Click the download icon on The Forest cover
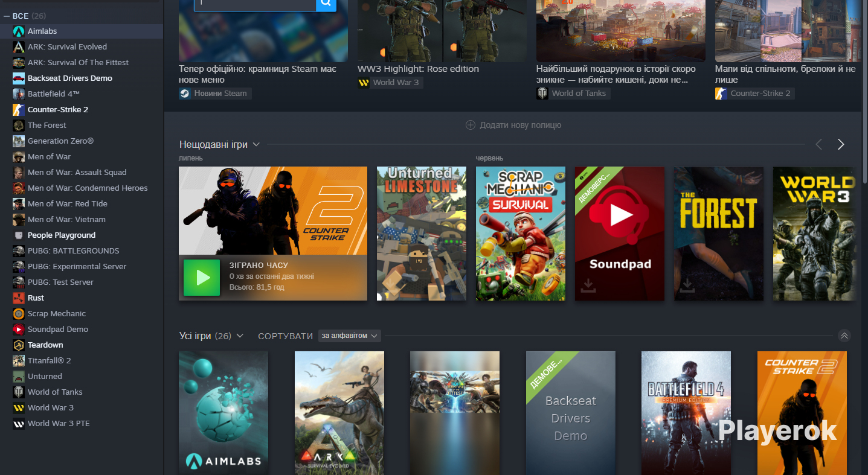The image size is (868, 475). [x=687, y=285]
